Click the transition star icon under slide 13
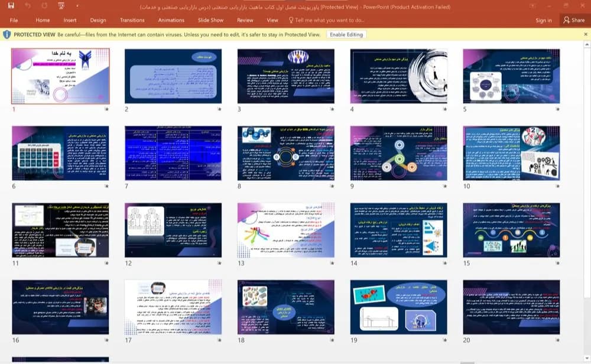The image size is (591, 364). 332,263
